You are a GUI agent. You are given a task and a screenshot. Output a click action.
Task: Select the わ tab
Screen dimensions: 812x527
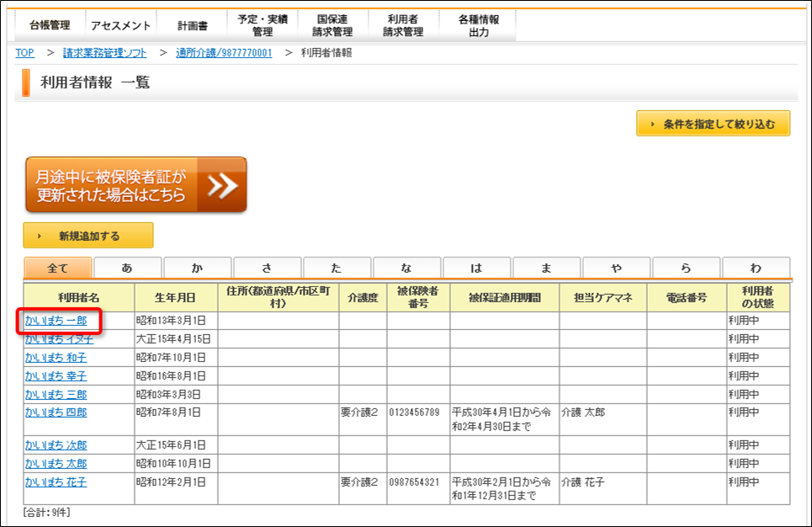point(756,268)
